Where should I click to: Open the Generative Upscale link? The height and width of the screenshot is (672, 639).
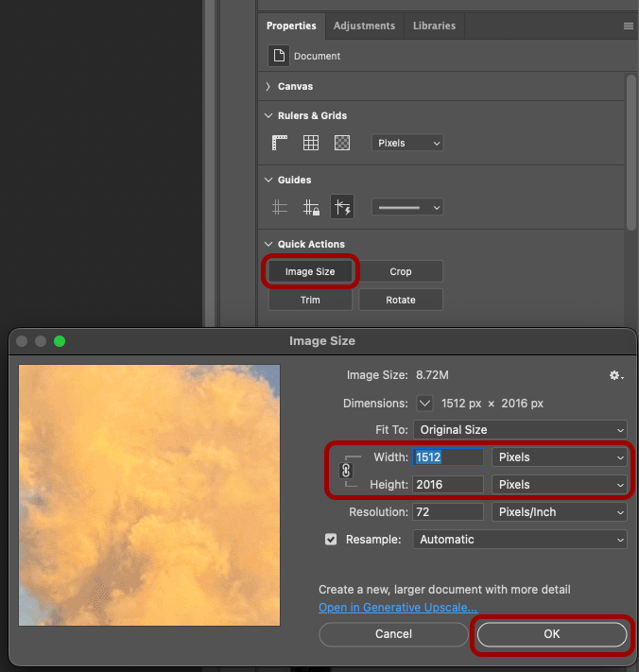(x=397, y=608)
